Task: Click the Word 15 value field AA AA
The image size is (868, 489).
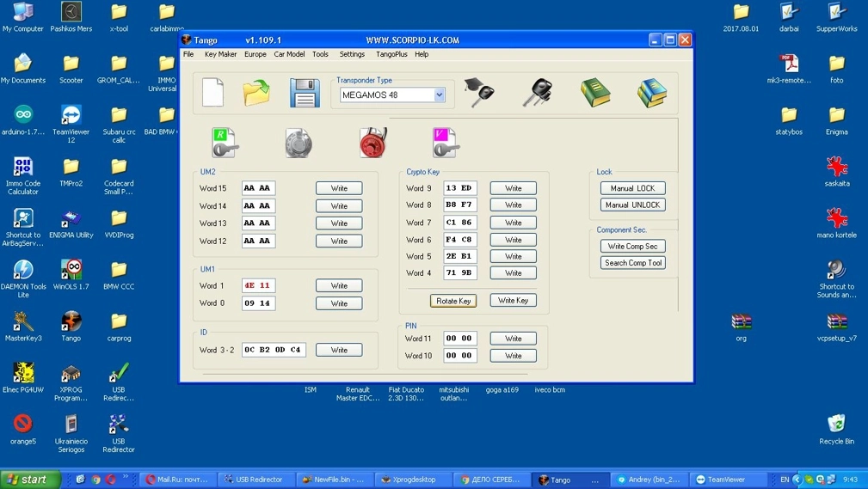Action: 259,188
